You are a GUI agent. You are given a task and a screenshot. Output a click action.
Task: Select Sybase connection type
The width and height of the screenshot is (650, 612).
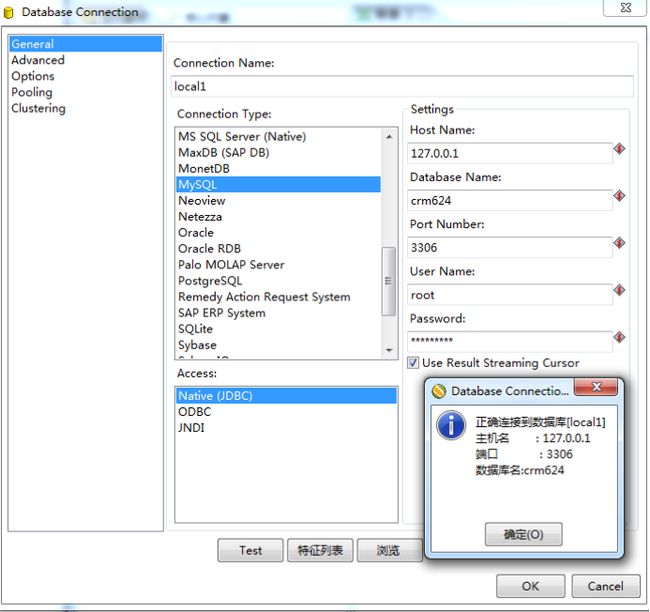click(278, 345)
